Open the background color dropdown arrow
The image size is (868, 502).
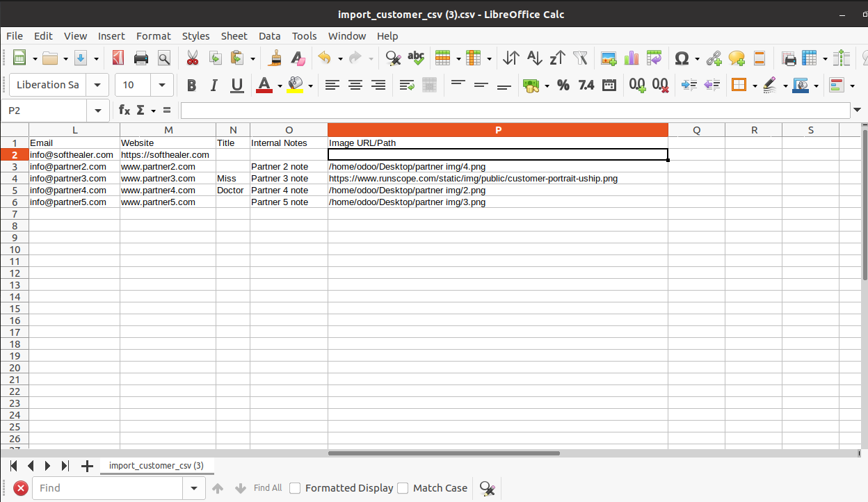(310, 86)
